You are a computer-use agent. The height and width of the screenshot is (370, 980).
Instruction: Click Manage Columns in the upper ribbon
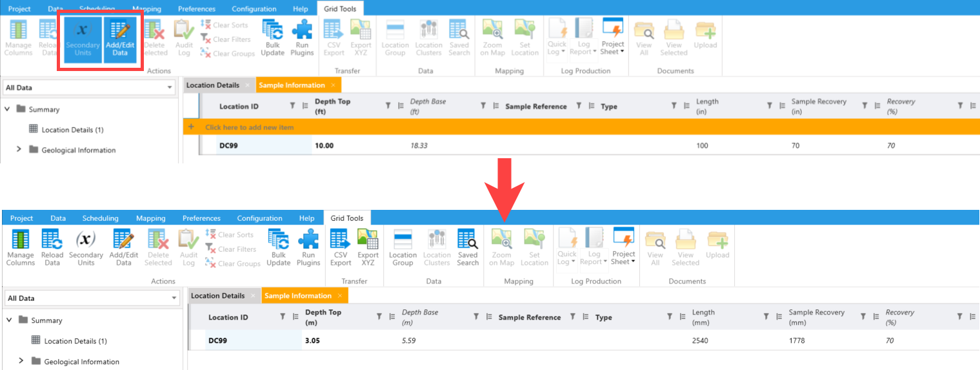pos(18,38)
